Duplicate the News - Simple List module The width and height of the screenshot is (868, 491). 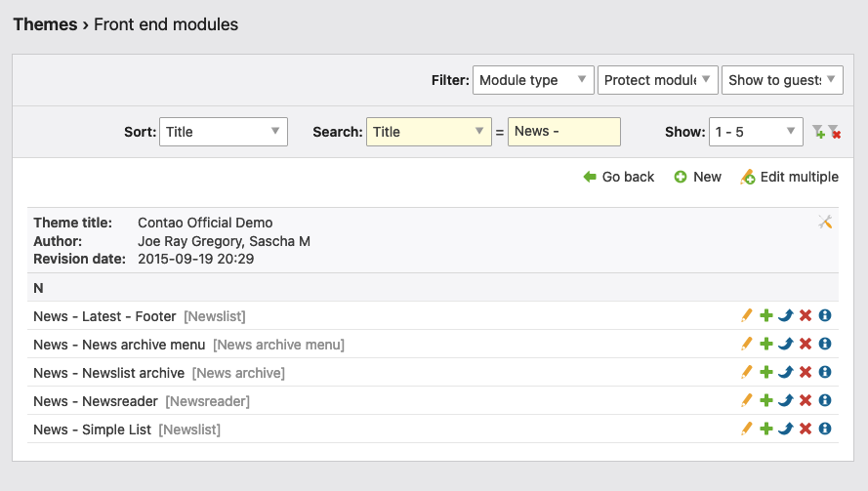(x=766, y=429)
